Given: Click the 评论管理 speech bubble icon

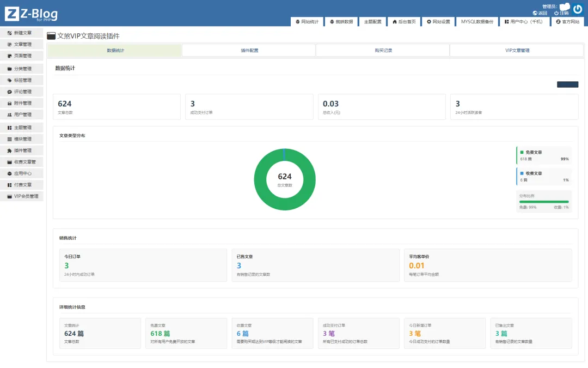Looking at the screenshot, I should tap(9, 92).
